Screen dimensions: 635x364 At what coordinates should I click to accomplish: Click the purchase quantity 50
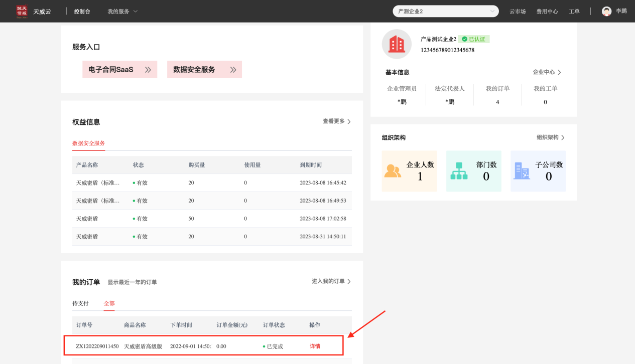[x=191, y=219]
